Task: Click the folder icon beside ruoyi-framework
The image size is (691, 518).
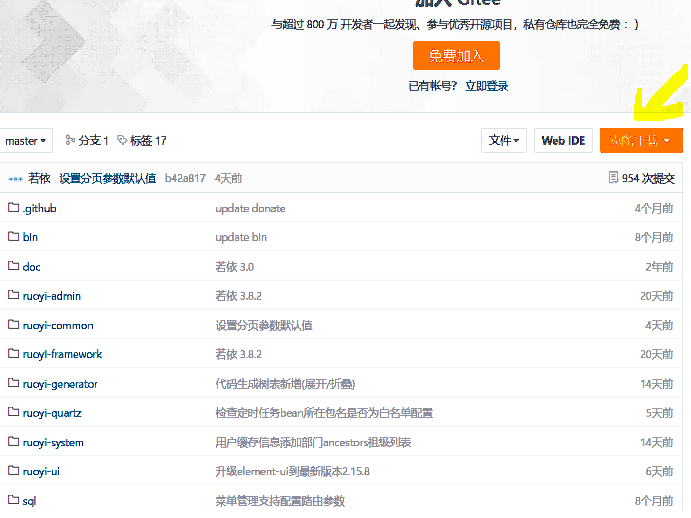Action: click(14, 354)
